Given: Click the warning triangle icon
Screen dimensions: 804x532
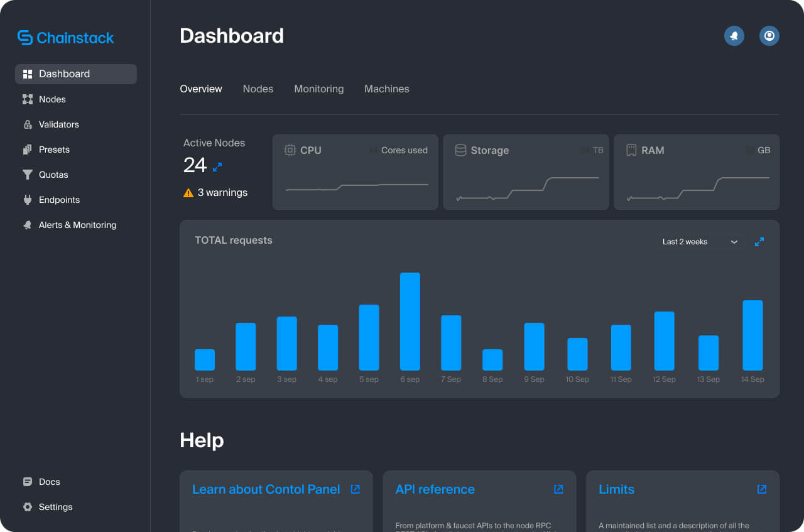Looking at the screenshot, I should click(188, 193).
